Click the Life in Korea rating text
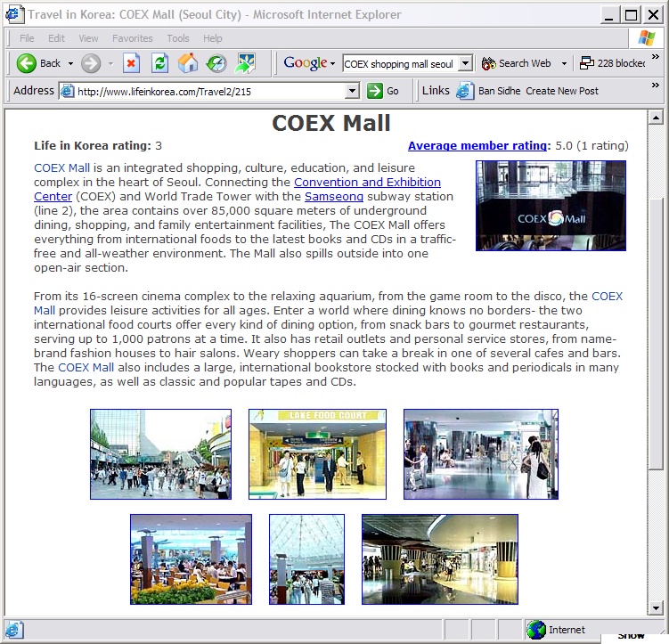Viewport: 669px width, 644px height. tap(98, 146)
